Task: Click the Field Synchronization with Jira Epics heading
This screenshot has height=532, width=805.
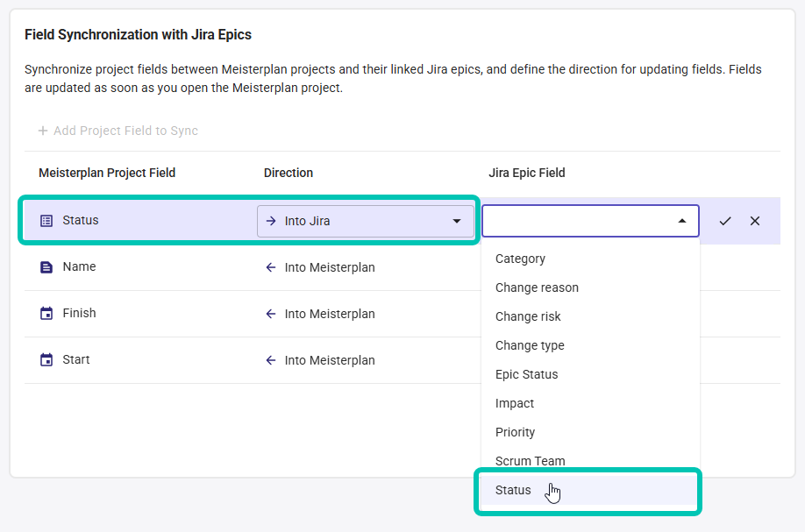Action: 138,34
